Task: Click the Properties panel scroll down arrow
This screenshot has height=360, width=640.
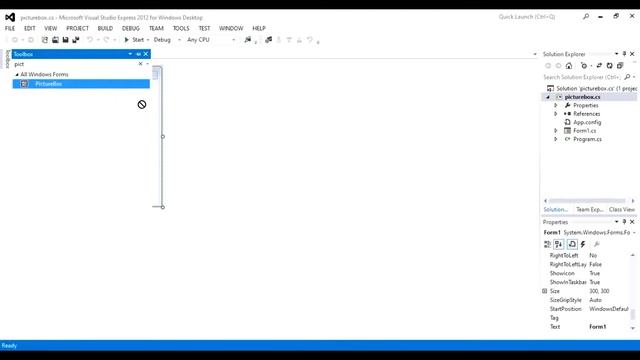Action: [633, 328]
